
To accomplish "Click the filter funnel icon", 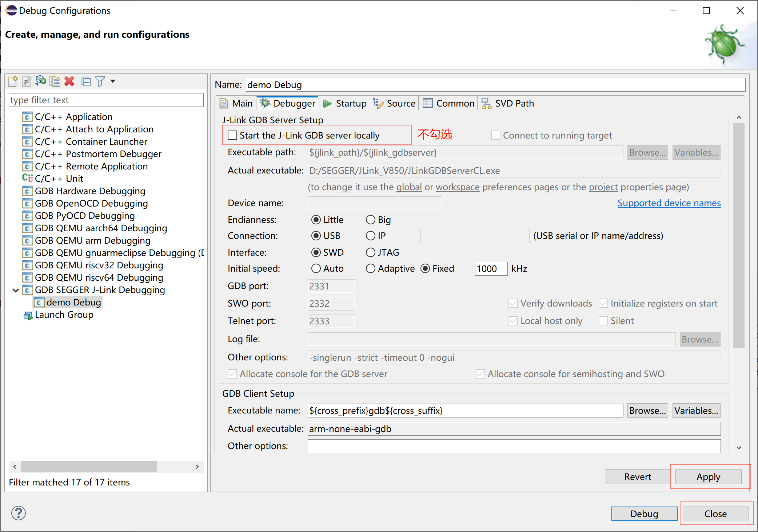I will click(100, 81).
